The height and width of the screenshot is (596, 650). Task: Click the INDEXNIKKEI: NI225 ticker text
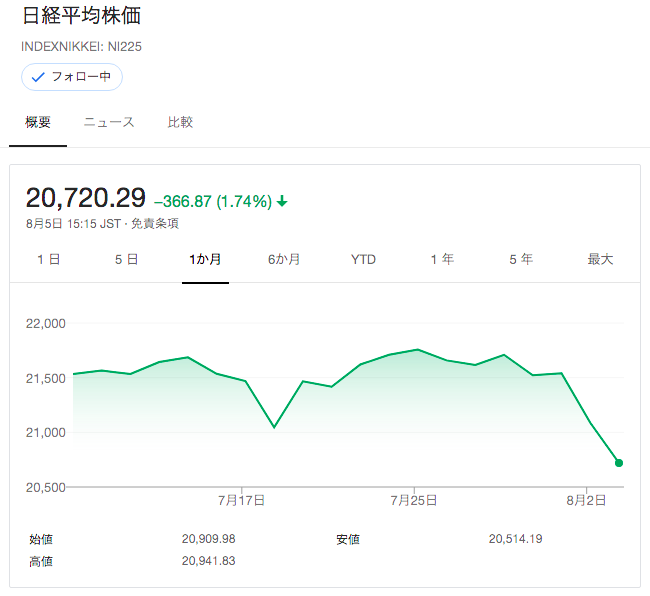81,46
